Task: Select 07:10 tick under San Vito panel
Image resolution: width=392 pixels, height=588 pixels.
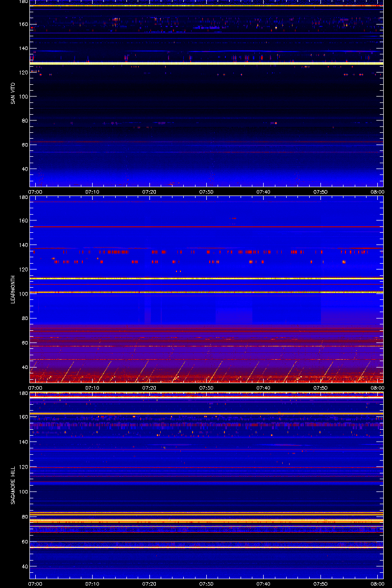Action: [93, 192]
